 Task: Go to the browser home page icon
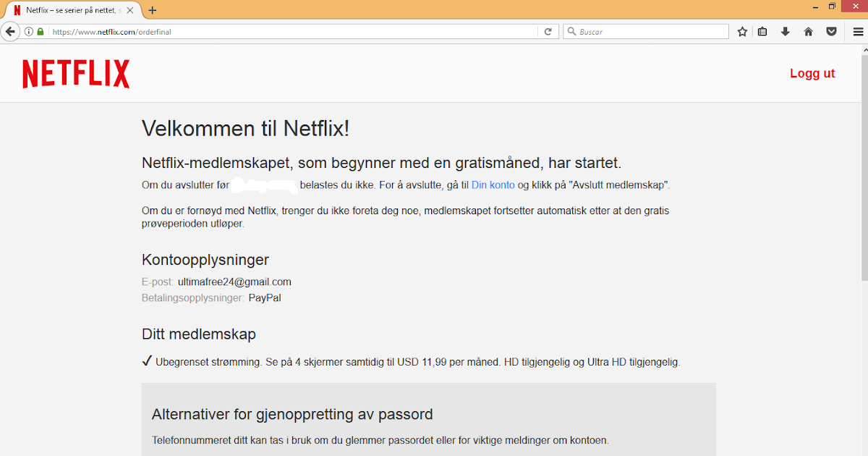point(808,31)
